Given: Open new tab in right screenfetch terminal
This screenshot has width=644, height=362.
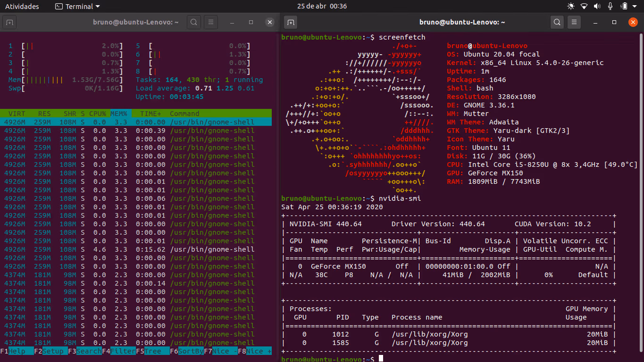Looking at the screenshot, I should (x=291, y=22).
